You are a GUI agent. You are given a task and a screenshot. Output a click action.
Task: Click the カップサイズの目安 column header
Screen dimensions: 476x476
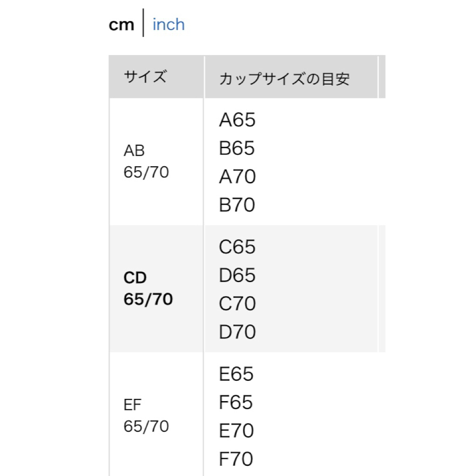click(291, 77)
